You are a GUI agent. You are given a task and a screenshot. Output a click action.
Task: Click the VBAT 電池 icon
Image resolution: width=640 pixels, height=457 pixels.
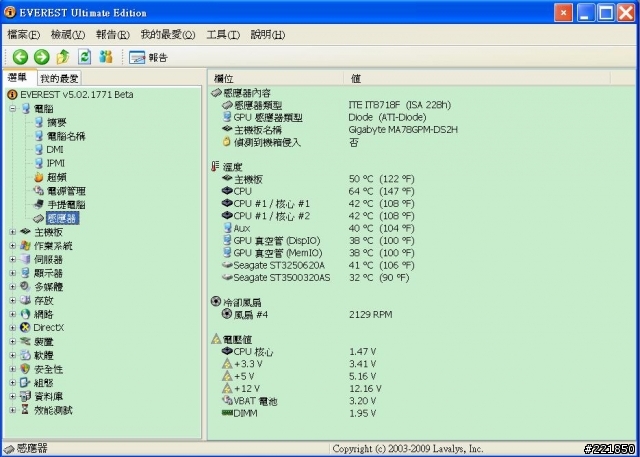pyautogui.click(x=227, y=401)
